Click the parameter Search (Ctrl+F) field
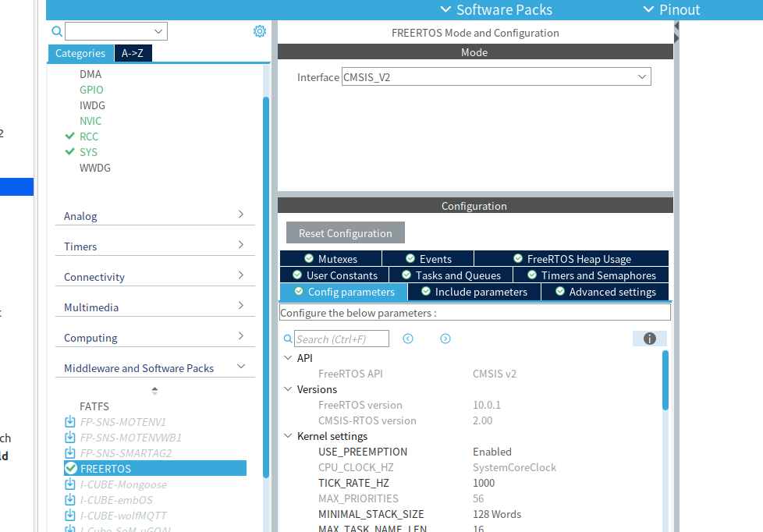Viewport: 763px width, 532px height. click(342, 339)
